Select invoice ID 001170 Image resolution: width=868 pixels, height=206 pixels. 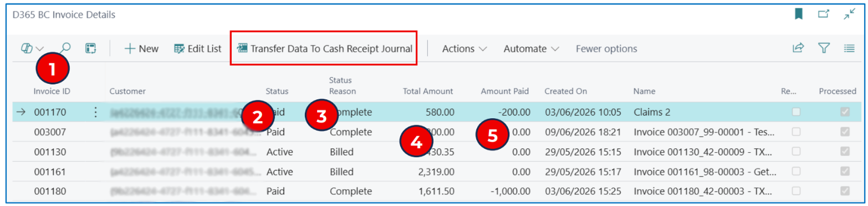tap(50, 112)
